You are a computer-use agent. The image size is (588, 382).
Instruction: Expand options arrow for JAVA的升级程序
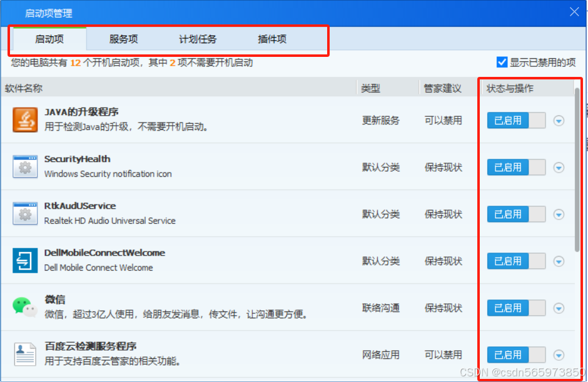[x=559, y=121]
